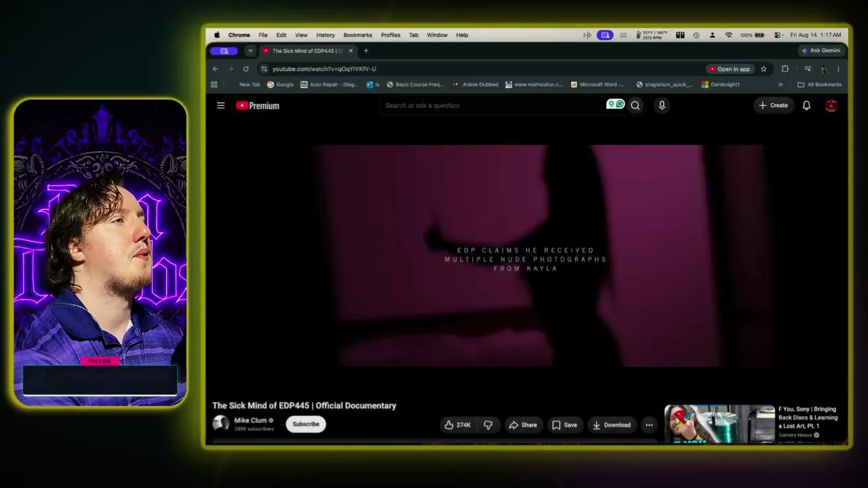Open the YouTube guide hamburger menu

tap(220, 105)
